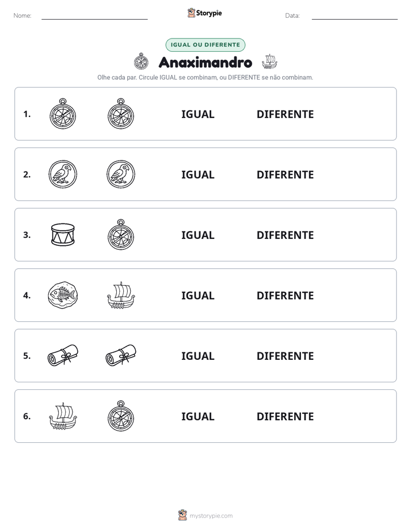Click the compass icon in row 6
This screenshot has height=532, width=411.
(x=121, y=416)
